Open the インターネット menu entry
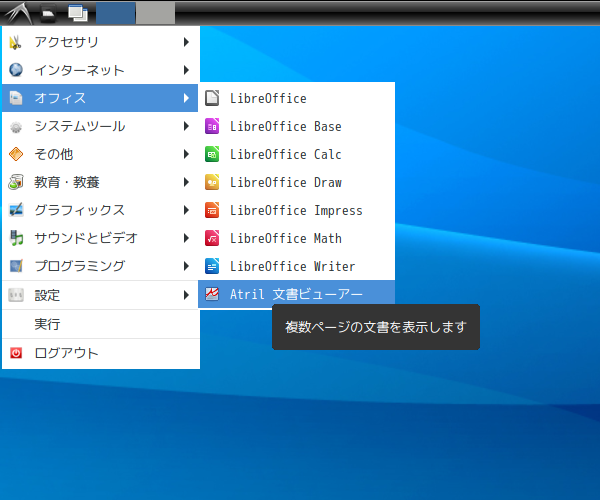Screen dimensions: 600x500 [100, 70]
